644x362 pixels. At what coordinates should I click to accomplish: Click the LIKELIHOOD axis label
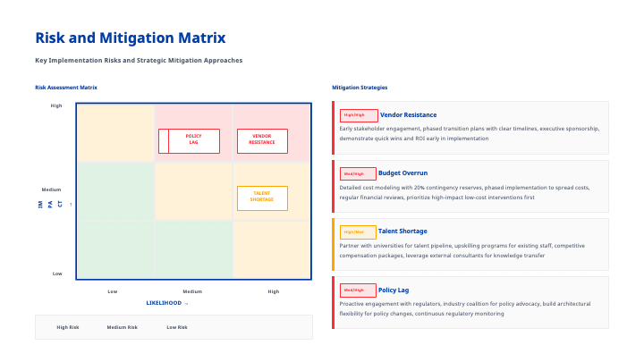pyautogui.click(x=167, y=303)
